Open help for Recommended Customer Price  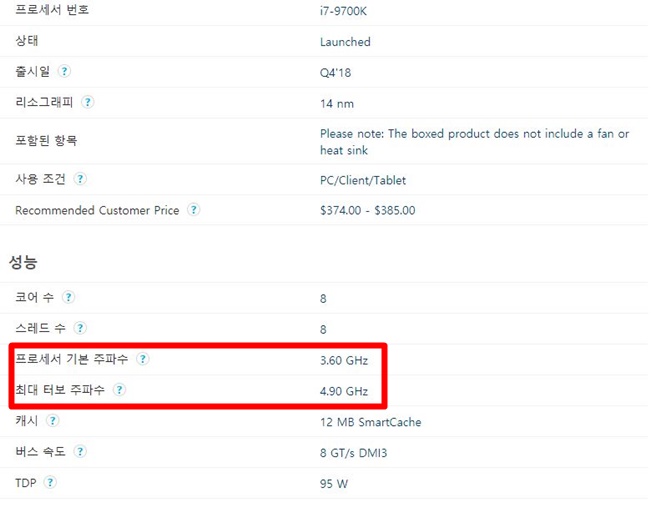click(194, 210)
